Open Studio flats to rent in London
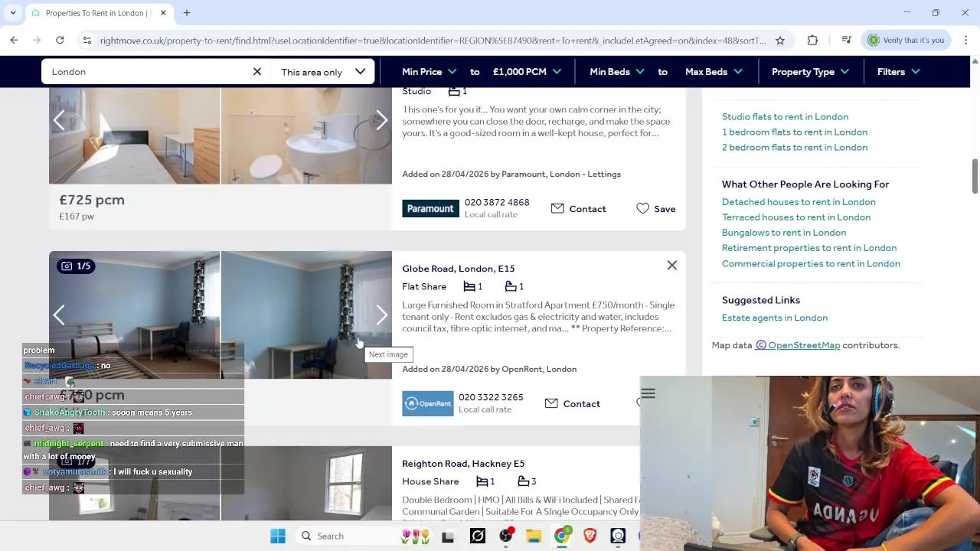The width and height of the screenshot is (980, 551). [x=785, y=117]
